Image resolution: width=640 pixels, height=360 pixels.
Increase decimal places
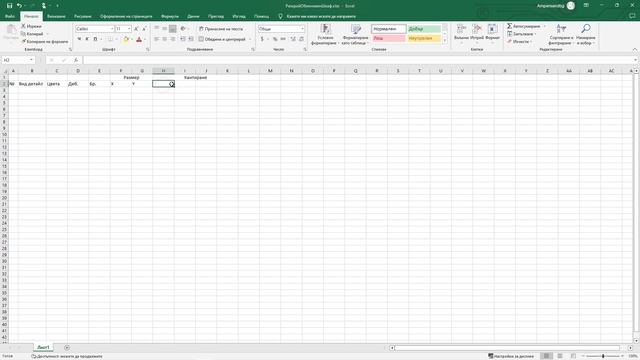coord(293,39)
